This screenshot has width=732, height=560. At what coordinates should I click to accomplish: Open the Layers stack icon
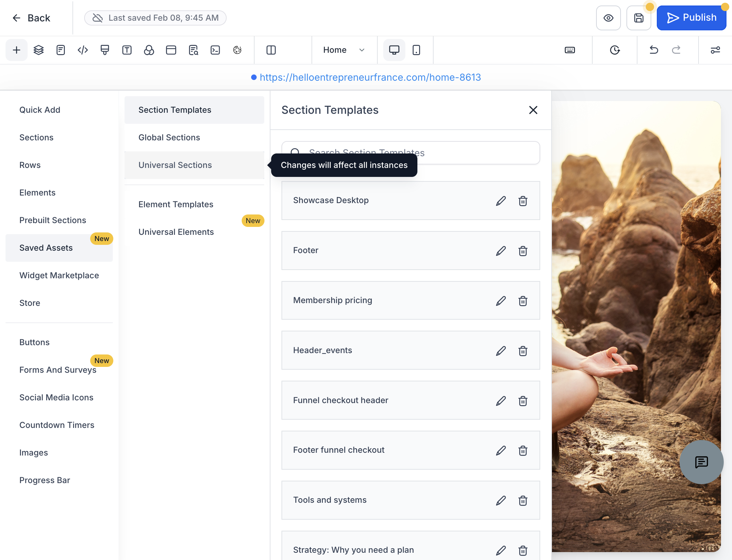pos(39,50)
